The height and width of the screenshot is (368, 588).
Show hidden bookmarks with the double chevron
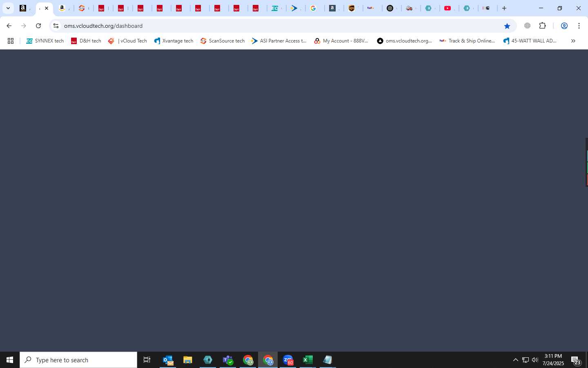point(573,41)
